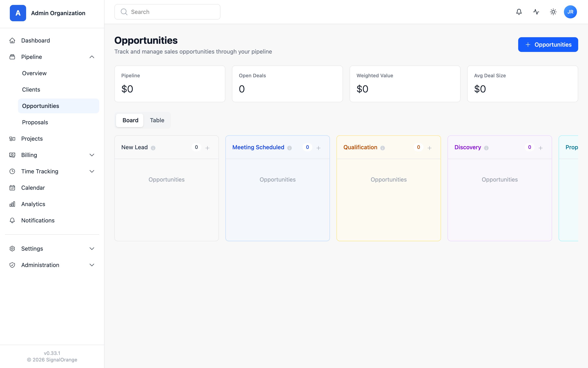The image size is (588, 368).
Task: Click the New Lead count badge
Action: point(196,147)
